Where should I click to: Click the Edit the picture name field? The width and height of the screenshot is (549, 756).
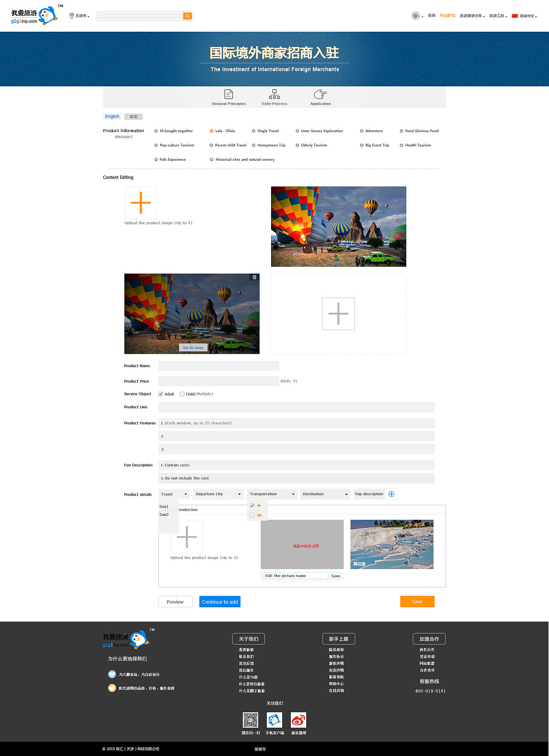point(295,576)
